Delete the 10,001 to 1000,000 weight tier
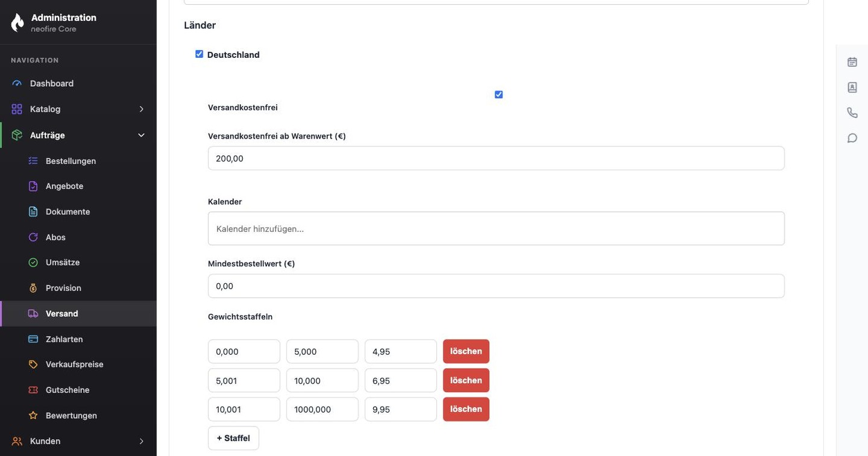This screenshot has width=868, height=456. [x=466, y=410]
